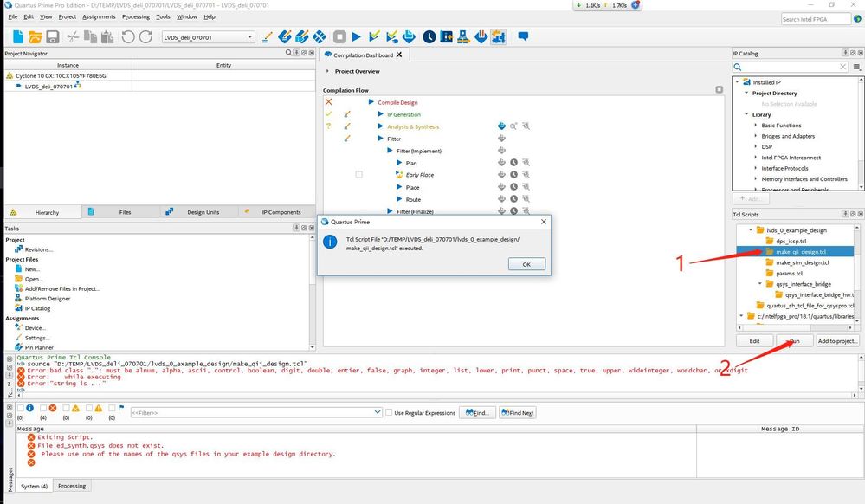Expand the Basic Functions library item

pyautogui.click(x=754, y=126)
